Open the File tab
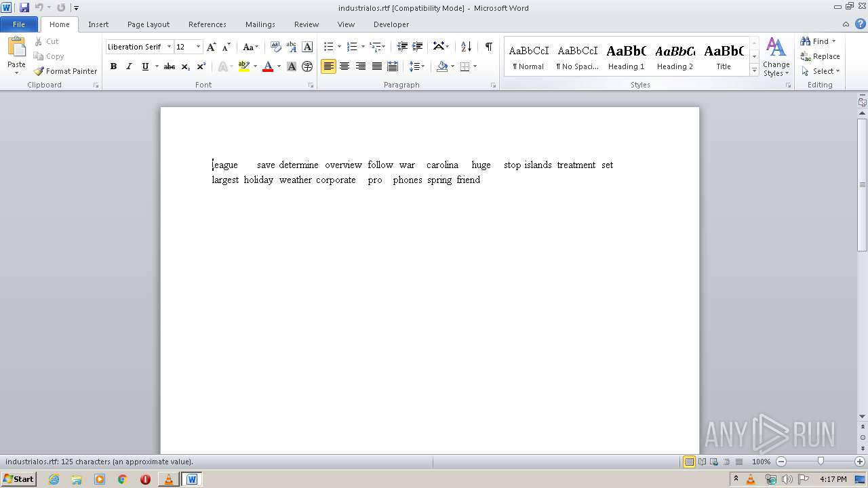This screenshot has width=868, height=488. 19,24
